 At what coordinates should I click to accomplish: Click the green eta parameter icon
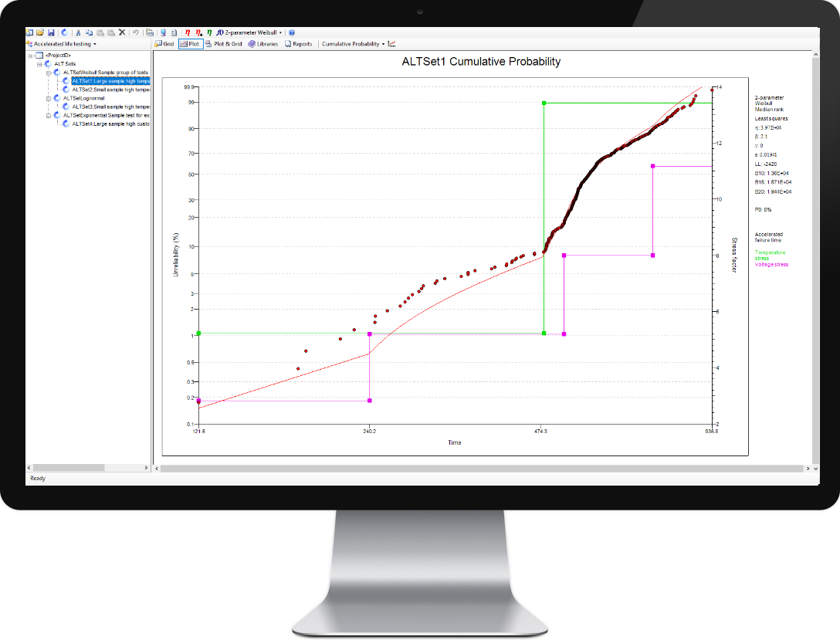tap(209, 33)
